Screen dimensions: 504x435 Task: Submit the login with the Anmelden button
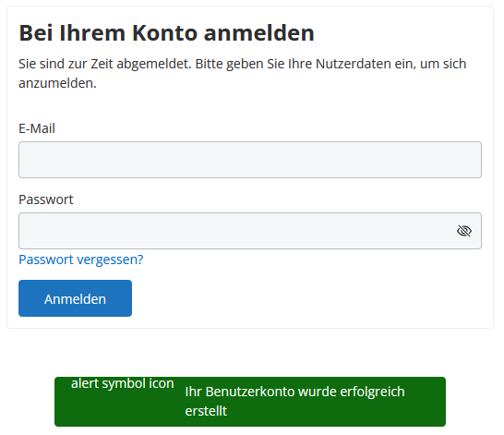pyautogui.click(x=75, y=298)
